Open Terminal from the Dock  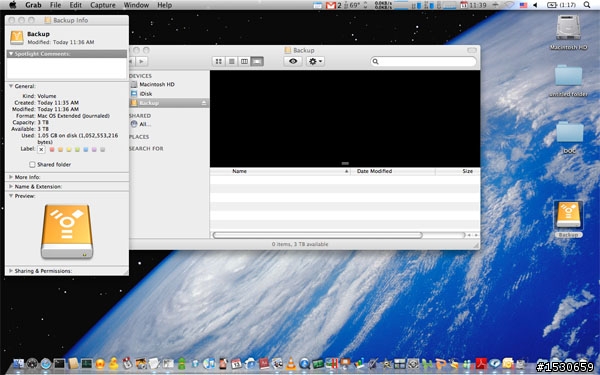pos(59,364)
